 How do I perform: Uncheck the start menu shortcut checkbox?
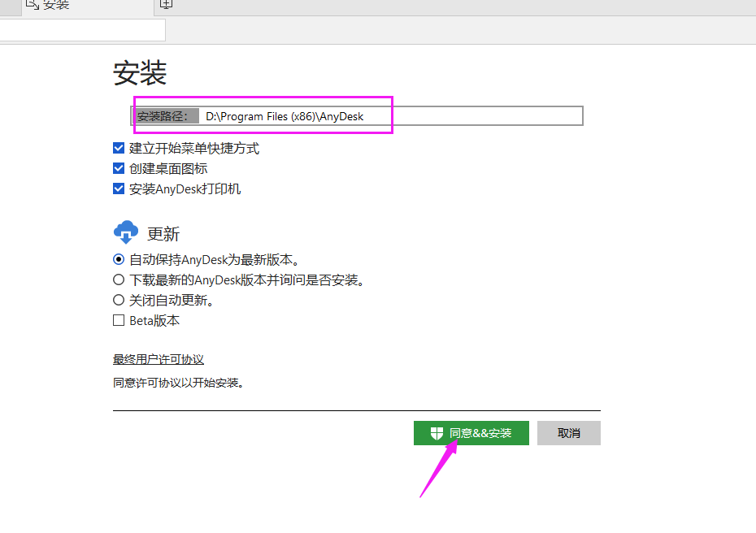(119, 148)
